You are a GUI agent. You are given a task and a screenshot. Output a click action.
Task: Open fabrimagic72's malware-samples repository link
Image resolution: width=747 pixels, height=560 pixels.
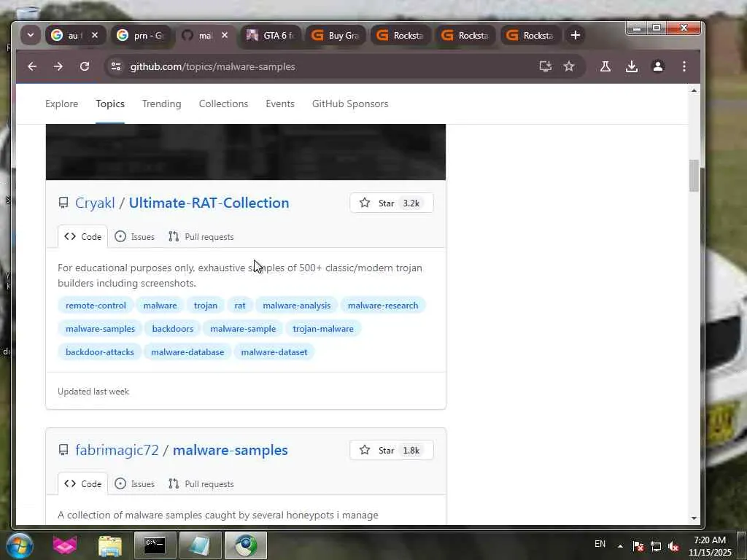(230, 450)
